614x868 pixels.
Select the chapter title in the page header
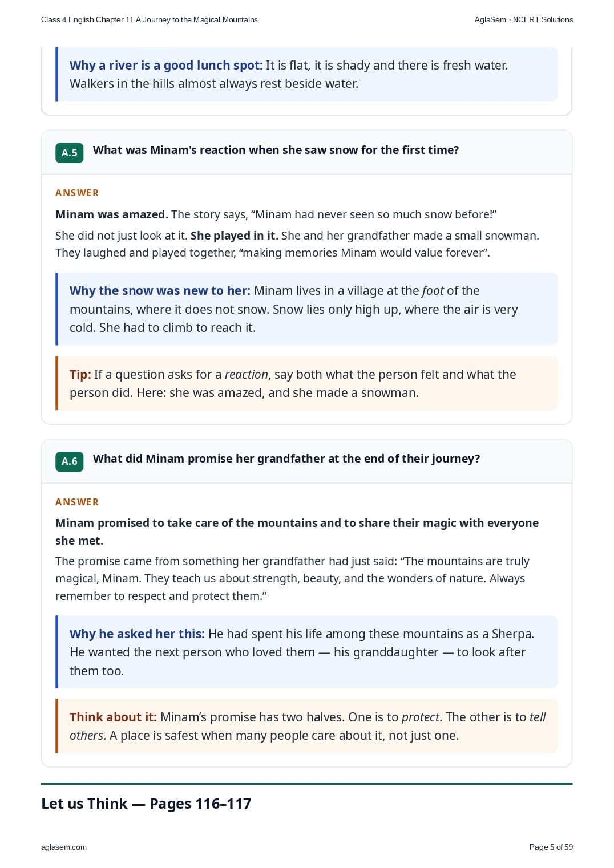[150, 19]
